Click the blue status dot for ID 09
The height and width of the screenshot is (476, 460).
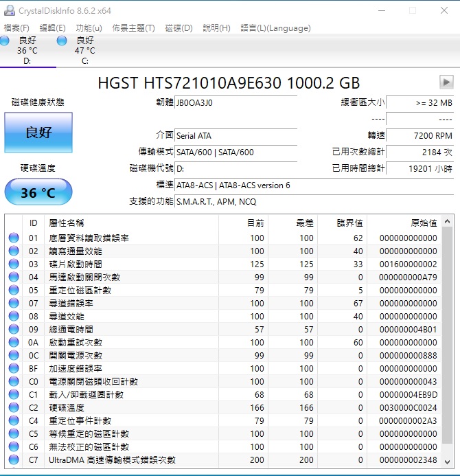click(14, 329)
